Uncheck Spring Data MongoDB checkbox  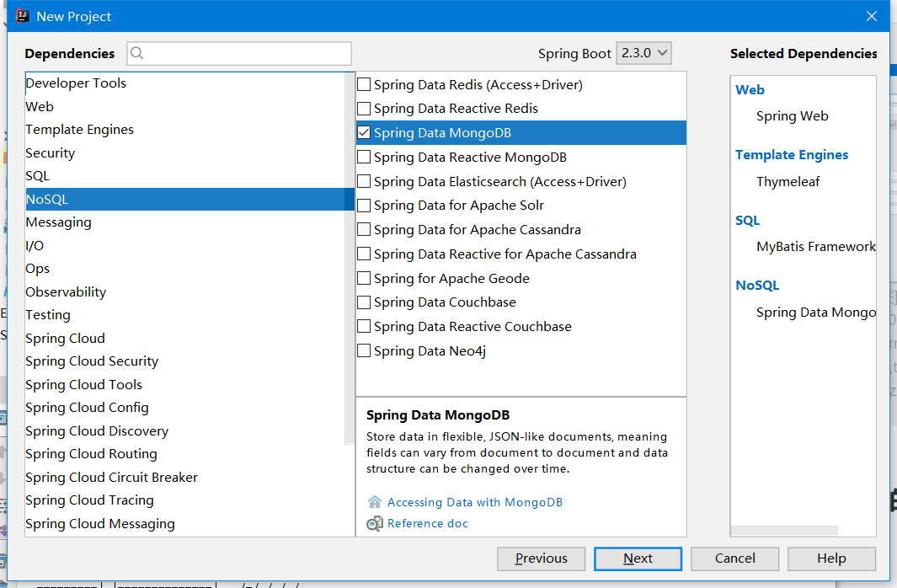pos(364,133)
